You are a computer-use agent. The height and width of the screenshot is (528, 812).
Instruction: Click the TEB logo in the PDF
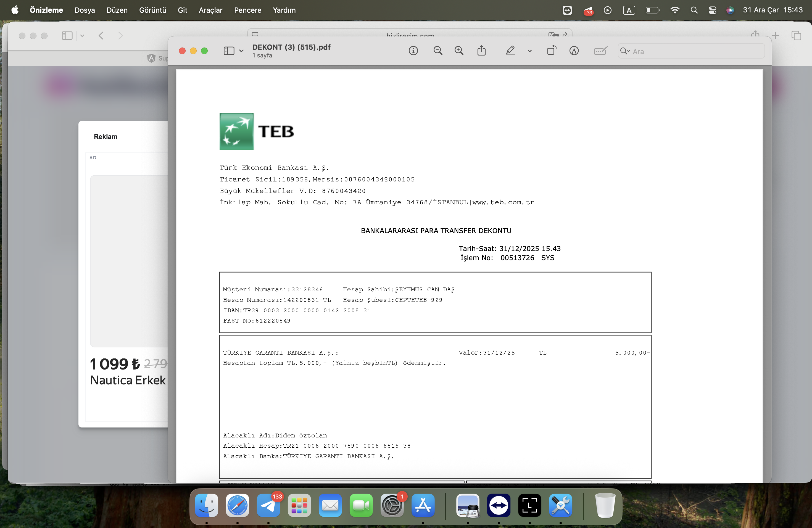257,131
